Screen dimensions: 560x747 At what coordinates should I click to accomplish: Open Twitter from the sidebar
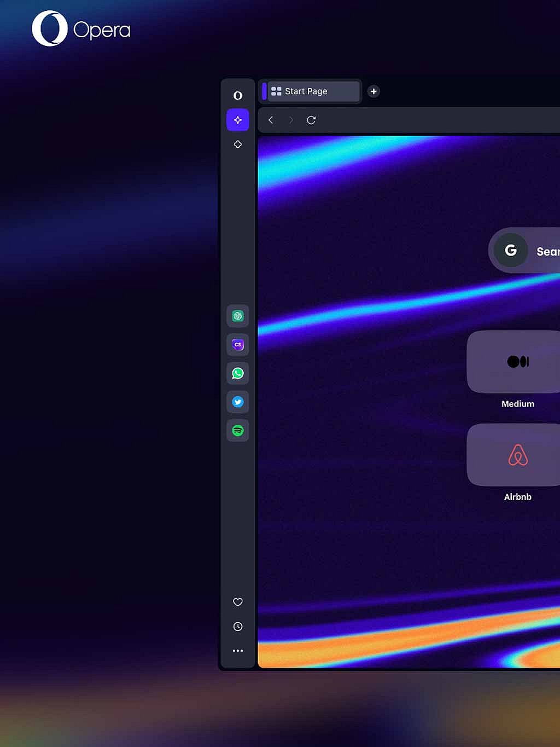pyautogui.click(x=238, y=402)
